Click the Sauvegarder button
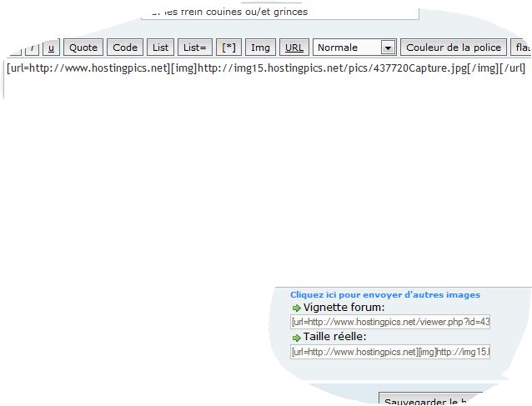 (430, 400)
